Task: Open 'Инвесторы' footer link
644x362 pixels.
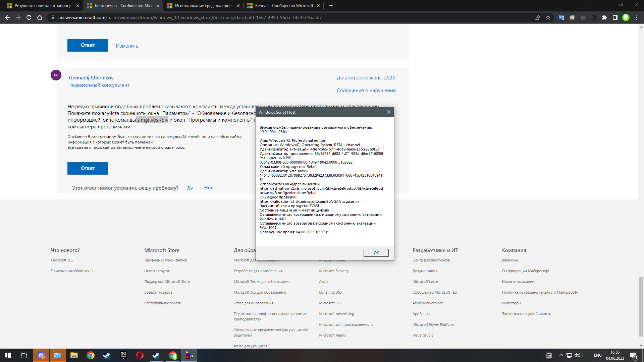Action: tap(512, 303)
